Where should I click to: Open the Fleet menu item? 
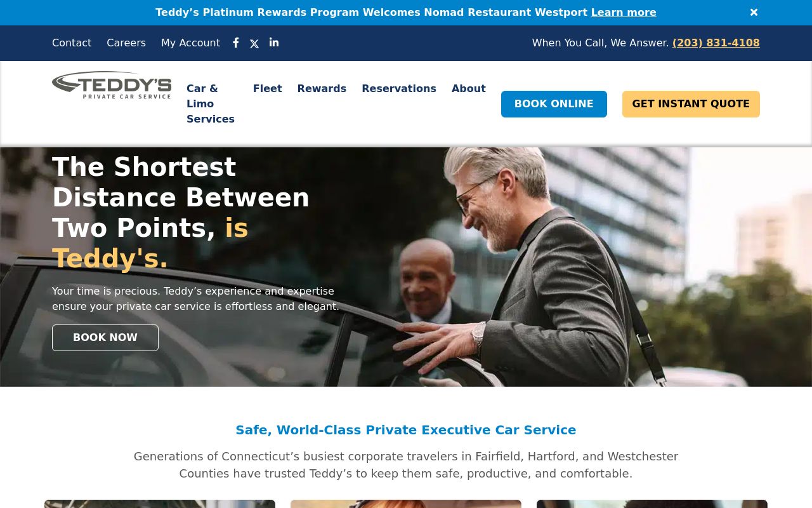coord(268,88)
